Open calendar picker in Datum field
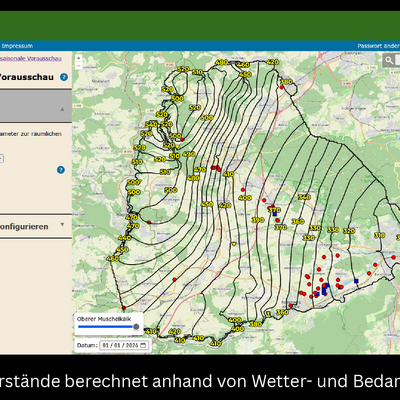 tap(143, 345)
